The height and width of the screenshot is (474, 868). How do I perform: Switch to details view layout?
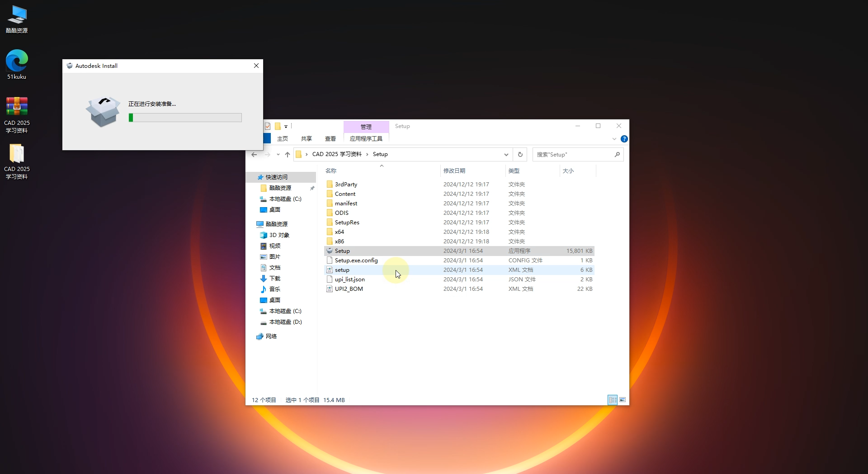point(613,400)
